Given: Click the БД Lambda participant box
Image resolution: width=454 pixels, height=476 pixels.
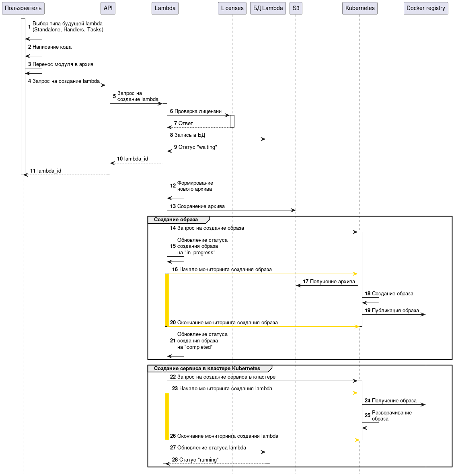Looking at the screenshot, I should (268, 8).
